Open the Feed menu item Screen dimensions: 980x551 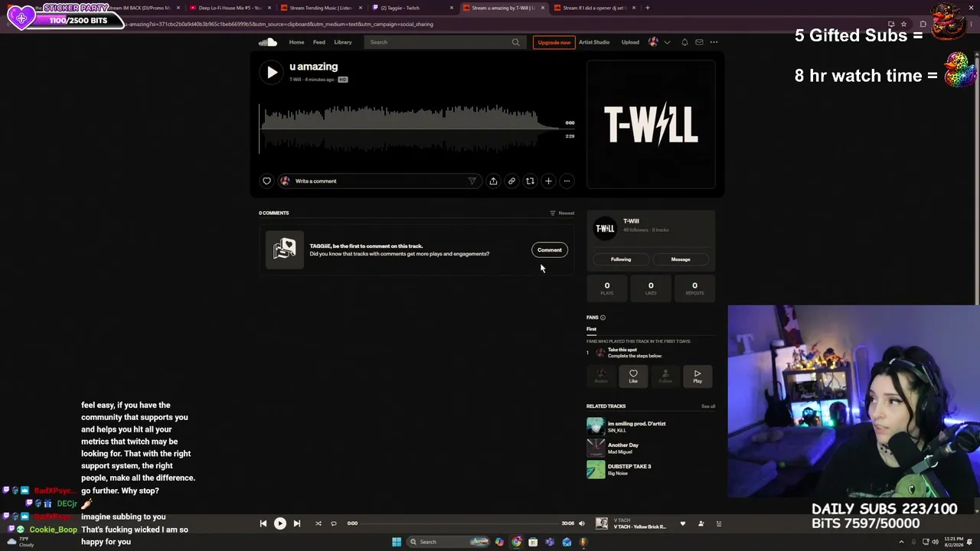[319, 42]
